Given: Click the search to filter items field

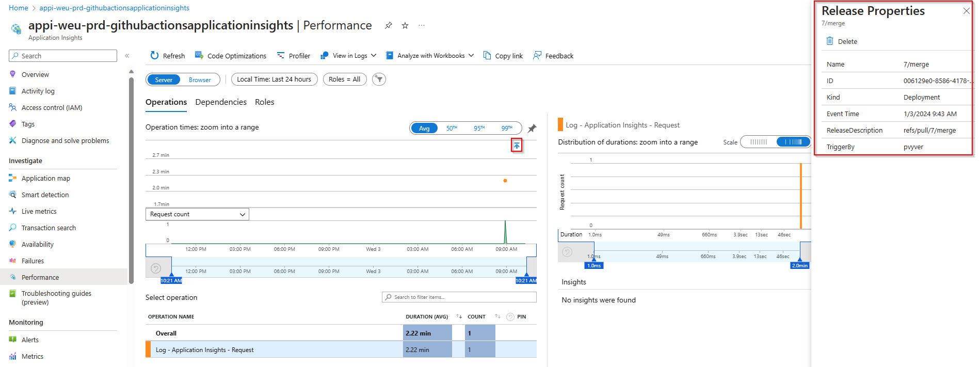Looking at the screenshot, I should [459, 297].
